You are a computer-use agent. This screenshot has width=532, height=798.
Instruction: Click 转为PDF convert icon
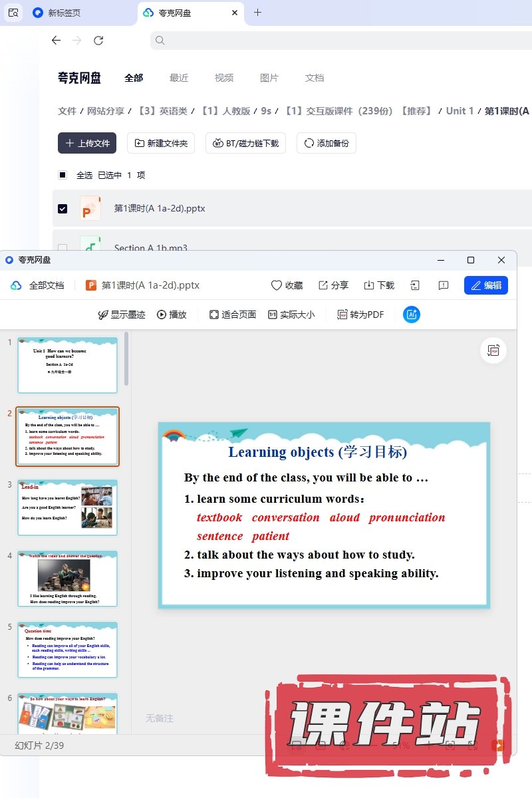[x=360, y=315]
